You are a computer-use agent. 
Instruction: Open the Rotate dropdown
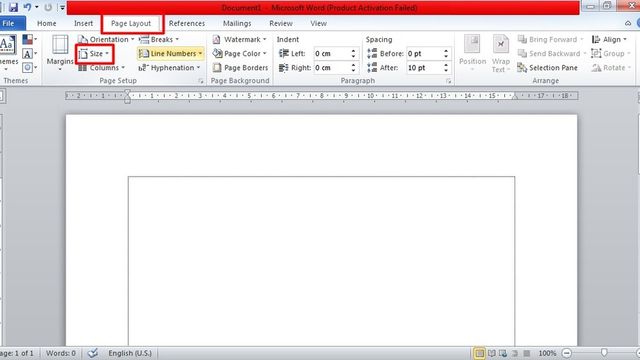point(611,68)
